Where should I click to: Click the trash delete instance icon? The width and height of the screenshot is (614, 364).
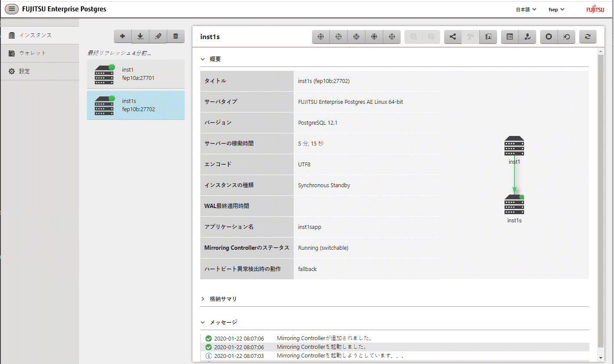pos(176,36)
